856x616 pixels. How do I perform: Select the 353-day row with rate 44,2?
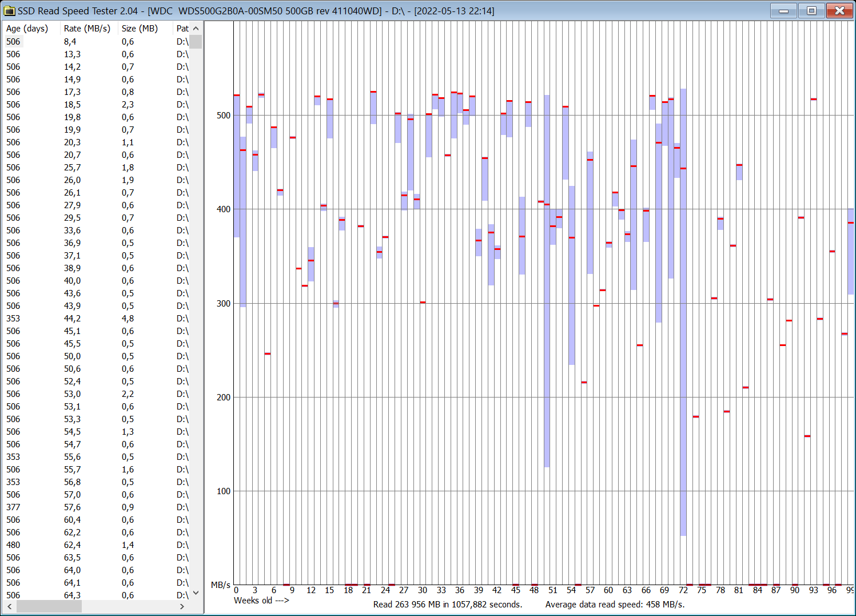[97, 319]
